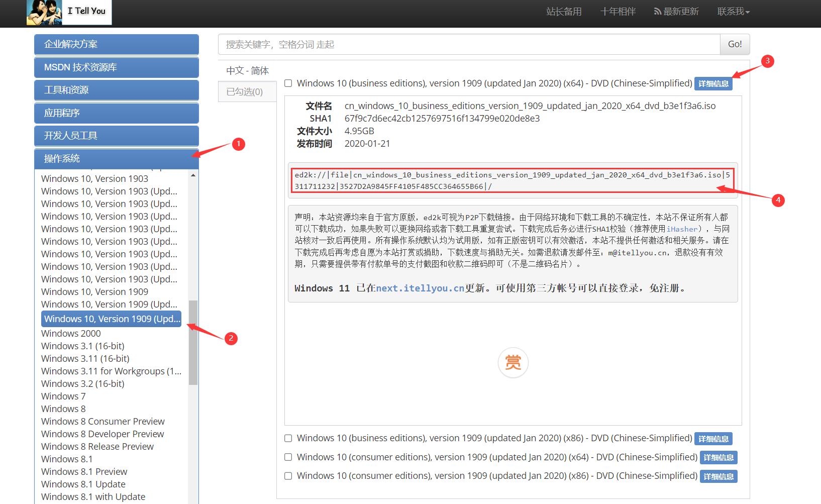This screenshot has width=821, height=504.
Task: Select Windows 7 from the OS list
Action: point(63,396)
